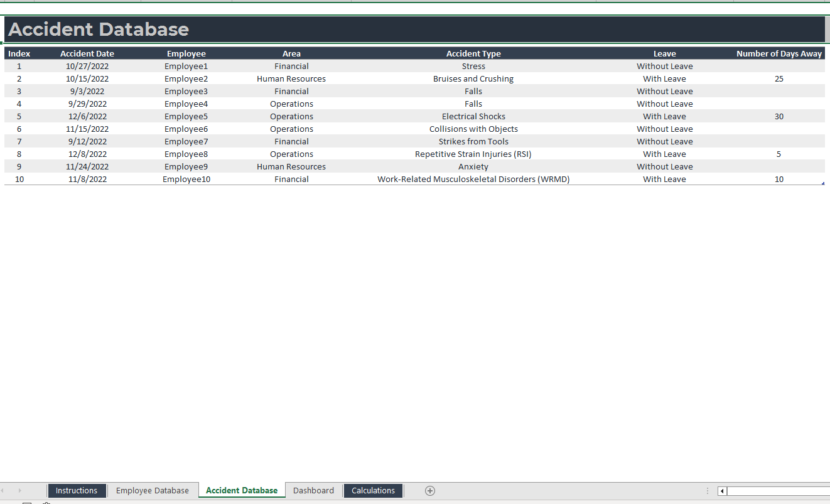This screenshot has height=504, width=830.
Task: Click the Number of Days Away header
Action: (x=779, y=54)
